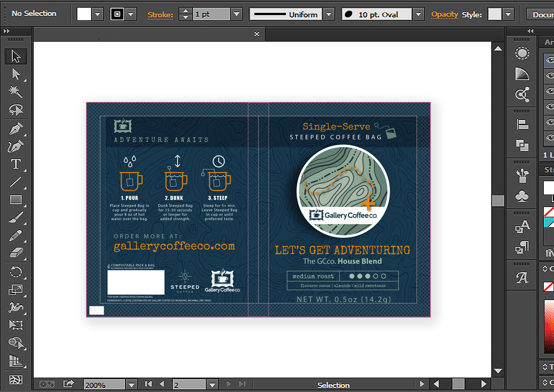Toggle the second eye icon in layers list
The width and height of the screenshot is (554, 392).
550,76
